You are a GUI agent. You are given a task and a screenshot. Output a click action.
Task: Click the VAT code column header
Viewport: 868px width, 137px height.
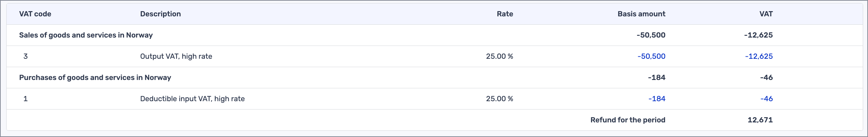click(x=35, y=14)
